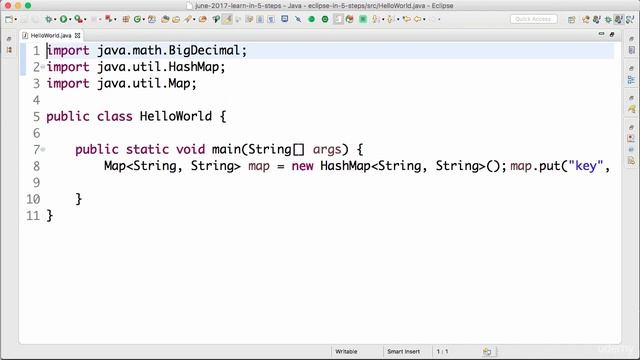Click the second green circle toolbar icon
Viewport: 640px width, 360px height.
(325, 19)
